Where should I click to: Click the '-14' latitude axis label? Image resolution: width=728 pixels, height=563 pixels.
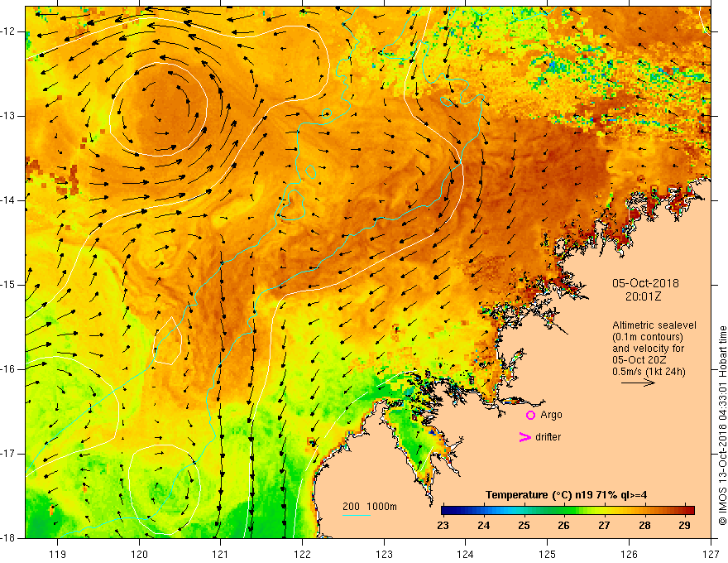(x=9, y=200)
